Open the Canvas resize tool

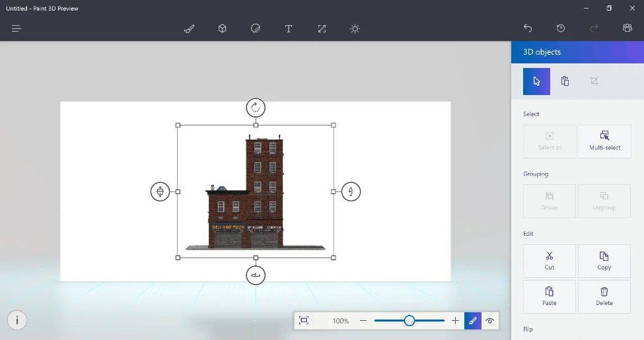(x=322, y=29)
